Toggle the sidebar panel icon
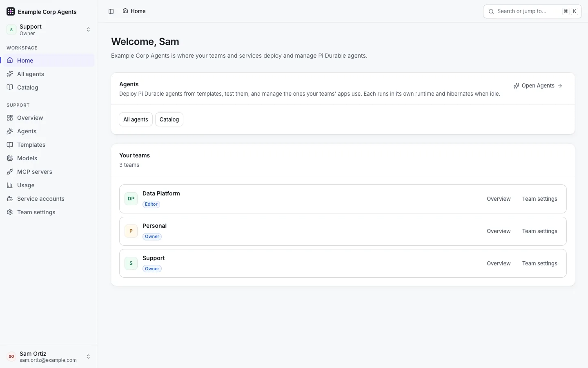This screenshot has height=368, width=588. pos(111,11)
